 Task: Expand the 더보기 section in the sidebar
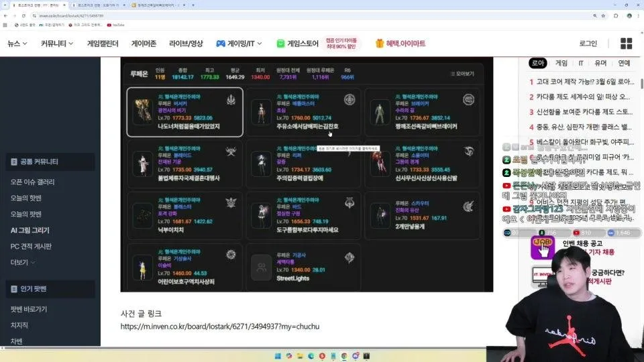pos(23,262)
